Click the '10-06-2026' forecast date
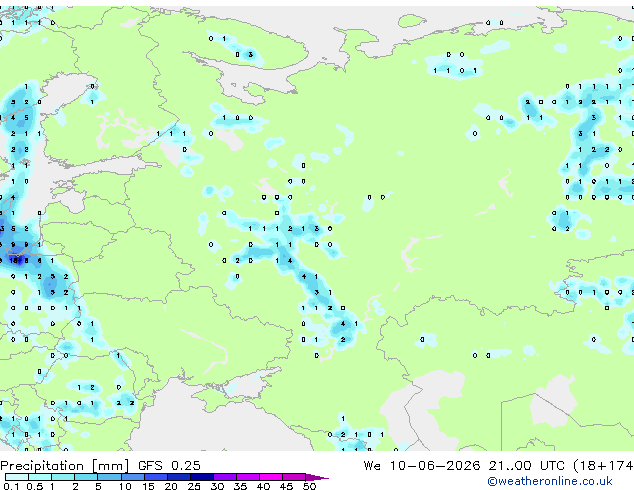This screenshot has height=490, width=634. coord(435,465)
